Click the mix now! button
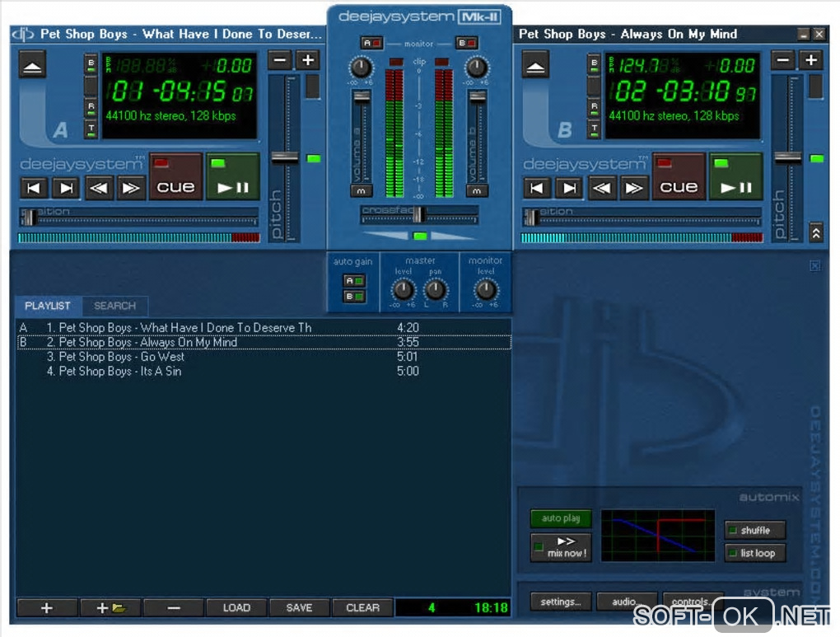 [561, 547]
